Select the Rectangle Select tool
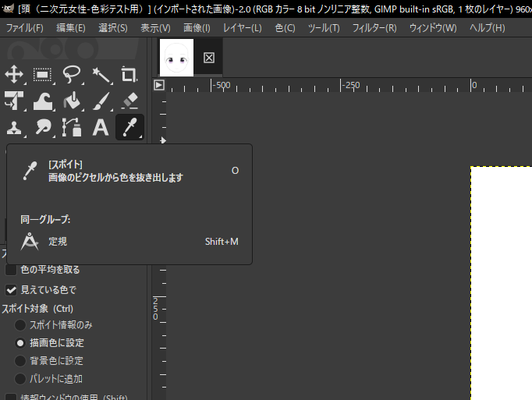This screenshot has height=400, width=532. tap(42, 74)
